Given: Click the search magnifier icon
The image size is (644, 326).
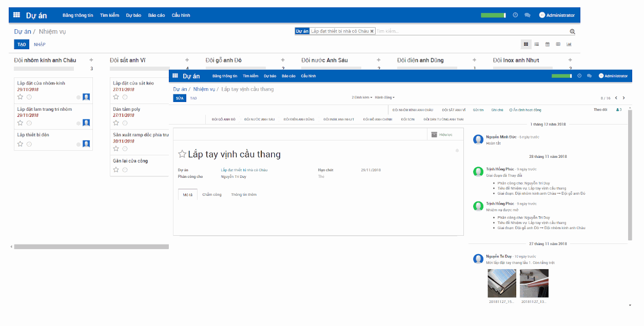Looking at the screenshot, I should [572, 31].
